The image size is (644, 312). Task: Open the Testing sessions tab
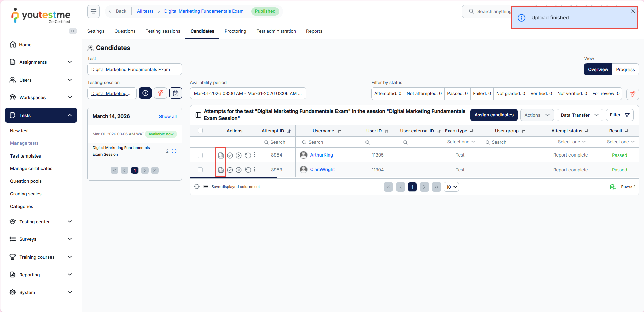point(163,31)
